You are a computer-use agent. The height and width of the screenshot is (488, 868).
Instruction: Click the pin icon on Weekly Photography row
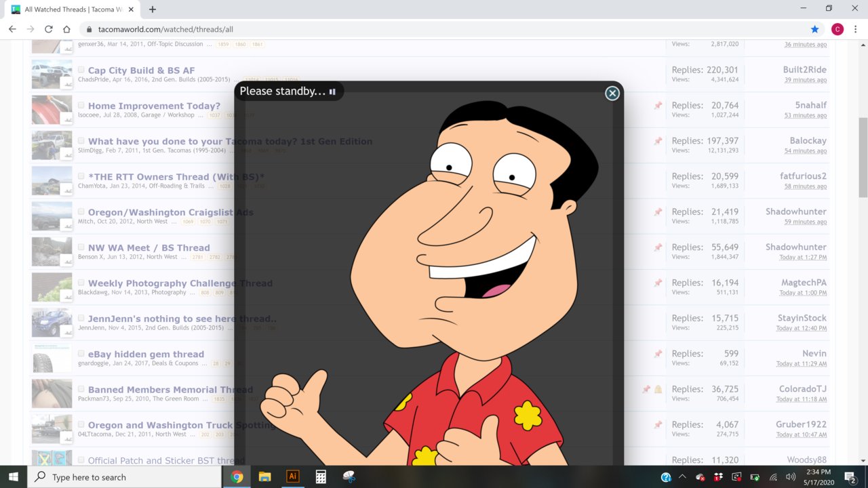(658, 283)
